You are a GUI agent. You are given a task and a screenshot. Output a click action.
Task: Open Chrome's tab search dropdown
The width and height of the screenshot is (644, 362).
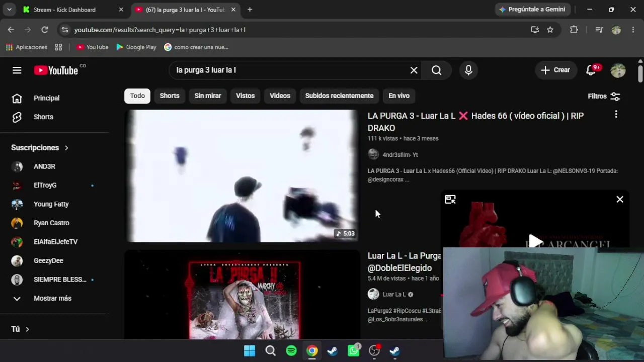pyautogui.click(x=9, y=10)
